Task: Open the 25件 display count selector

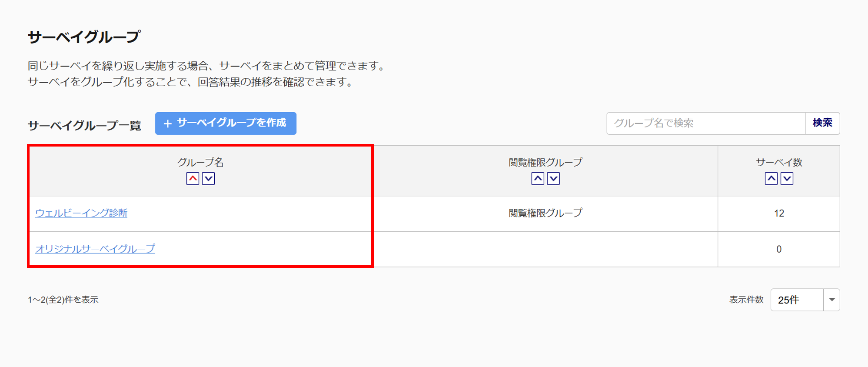Action: (x=797, y=300)
